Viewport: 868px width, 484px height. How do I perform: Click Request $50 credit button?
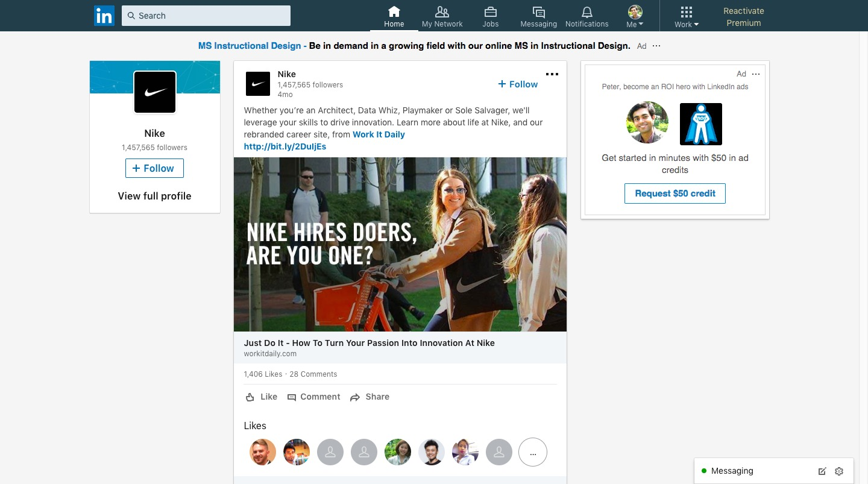pos(675,193)
